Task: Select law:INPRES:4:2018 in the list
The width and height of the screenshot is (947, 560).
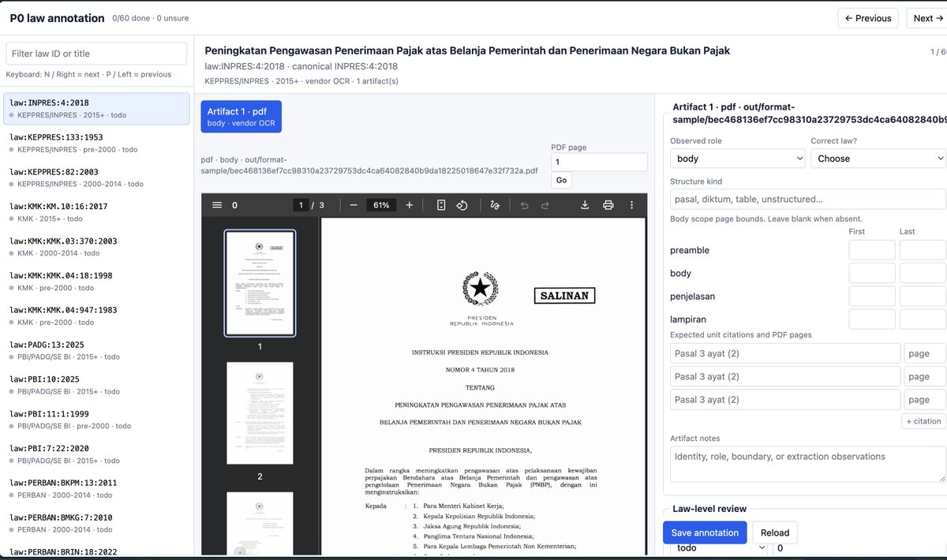Action: pos(96,109)
